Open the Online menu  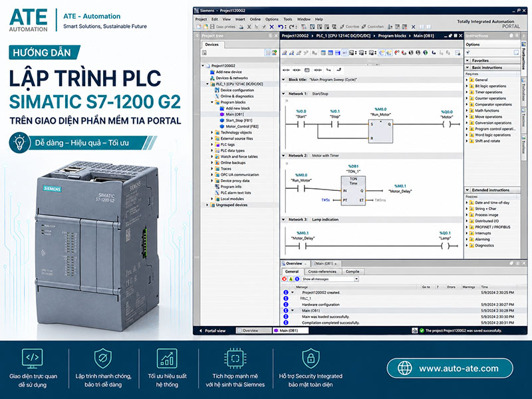click(x=255, y=19)
